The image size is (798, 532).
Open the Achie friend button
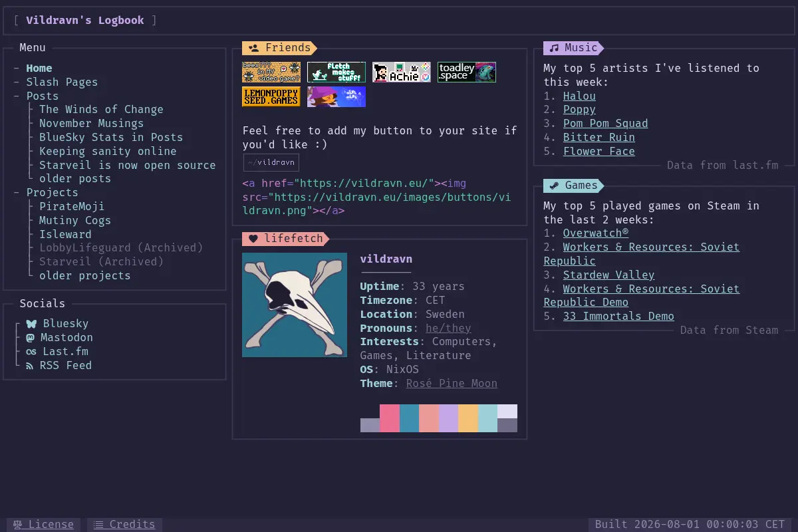click(x=402, y=72)
